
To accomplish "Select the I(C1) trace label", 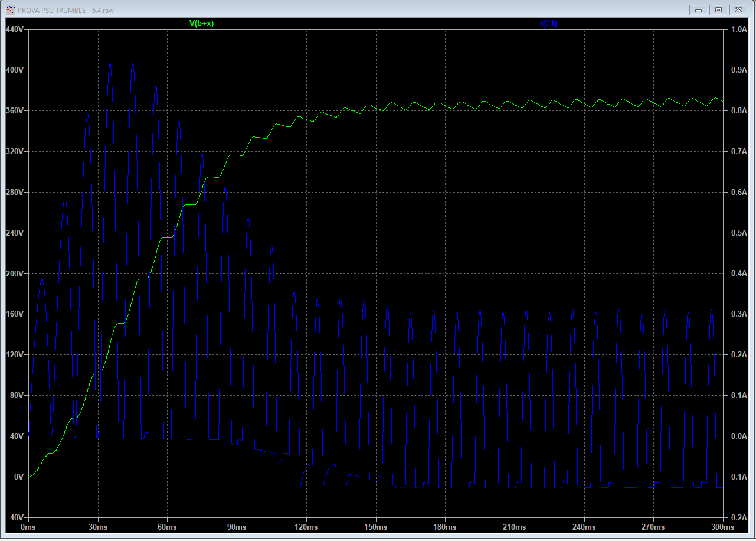I will tap(548, 24).
